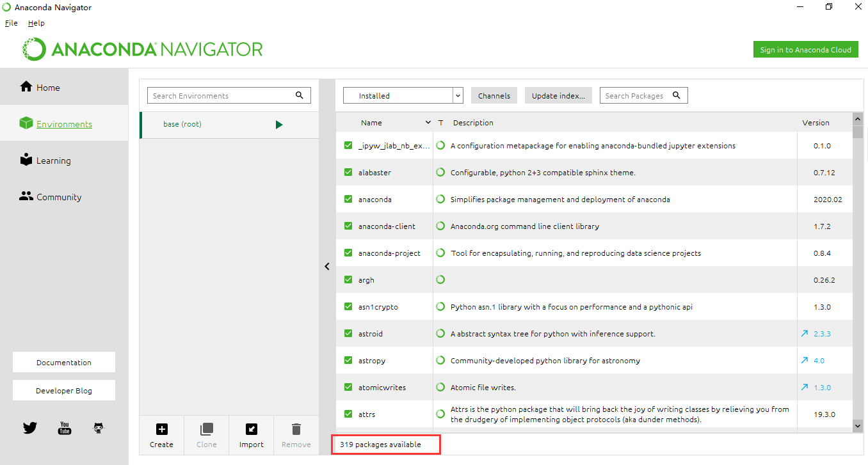Screen dimensions: 868x465
Task: Toggle the anaconda-client package checkbox
Action: [348, 226]
